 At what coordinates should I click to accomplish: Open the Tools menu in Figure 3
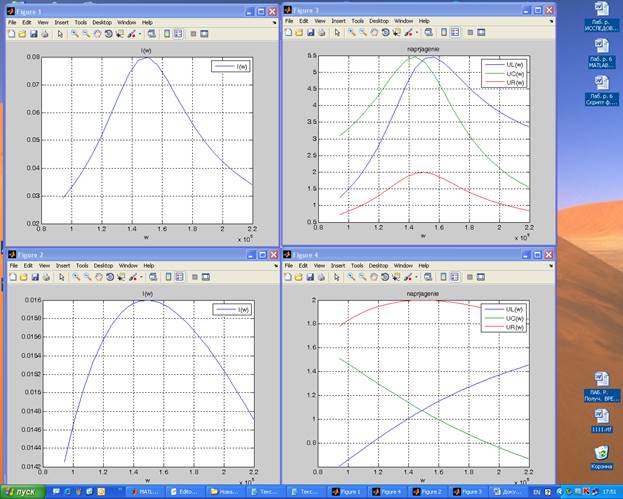358,21
